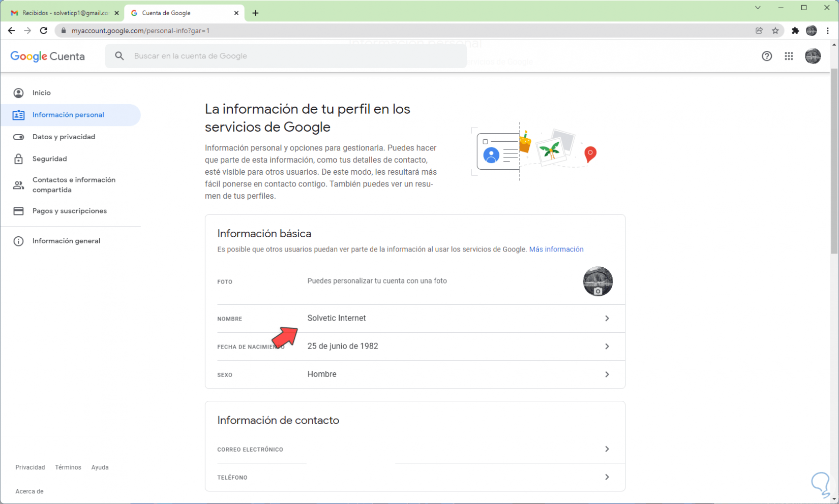Expand the Sexo row chevron
This screenshot has height=504, width=839.
pos(607,374)
